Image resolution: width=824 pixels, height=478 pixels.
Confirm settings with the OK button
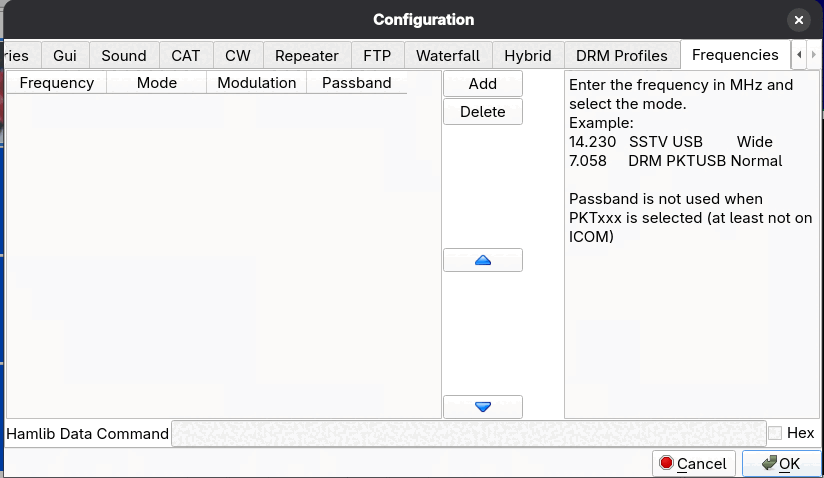pos(781,463)
